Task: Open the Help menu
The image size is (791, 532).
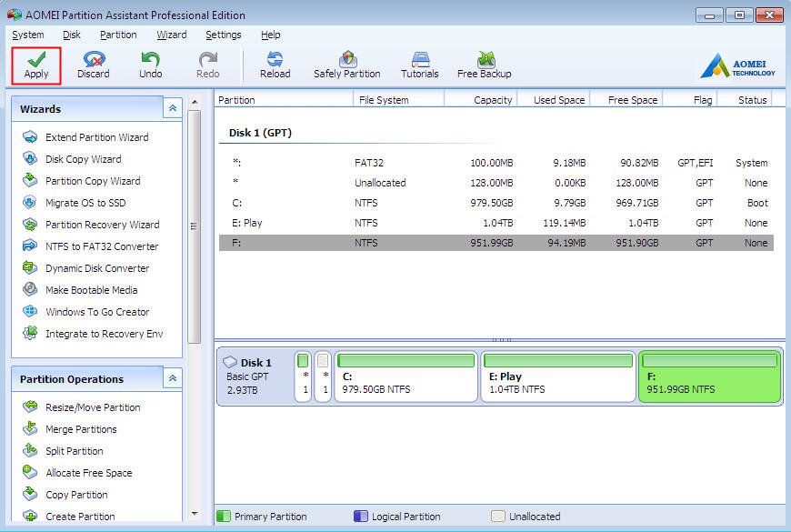Action: [x=270, y=35]
